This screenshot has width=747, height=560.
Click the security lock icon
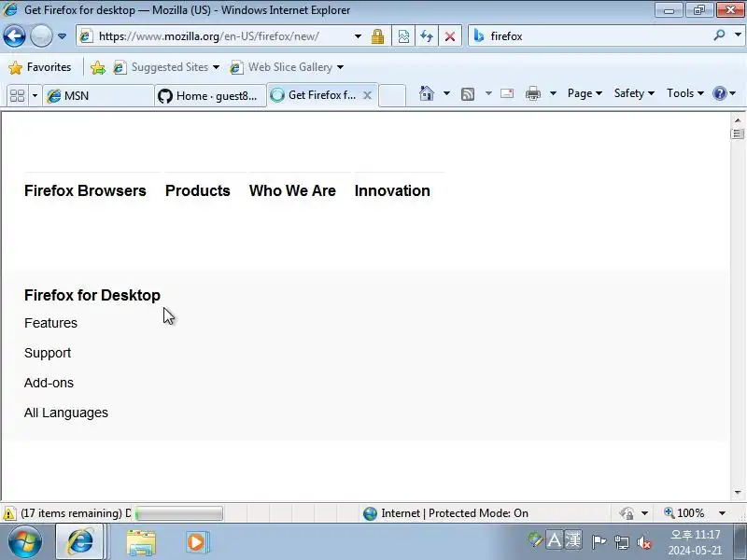[378, 36]
